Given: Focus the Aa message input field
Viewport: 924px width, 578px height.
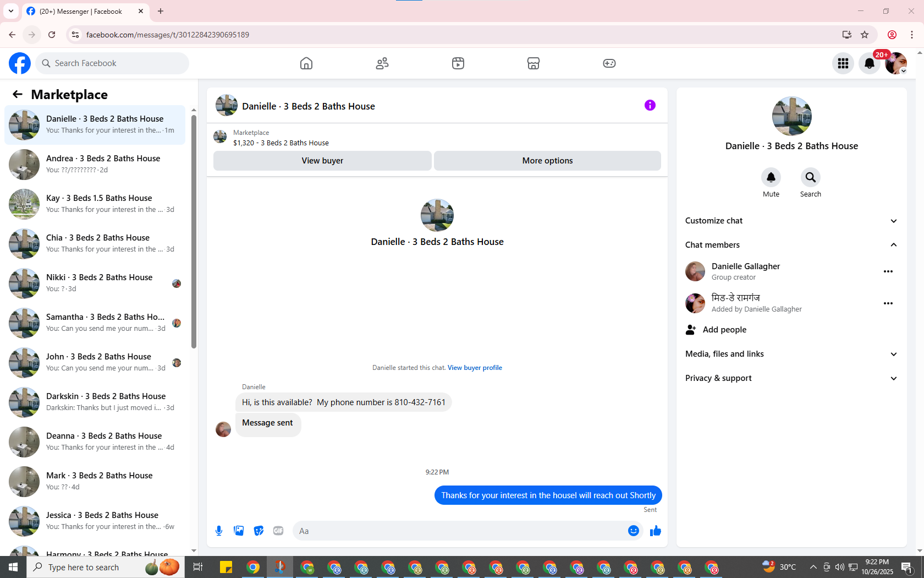Looking at the screenshot, I should coord(459,531).
